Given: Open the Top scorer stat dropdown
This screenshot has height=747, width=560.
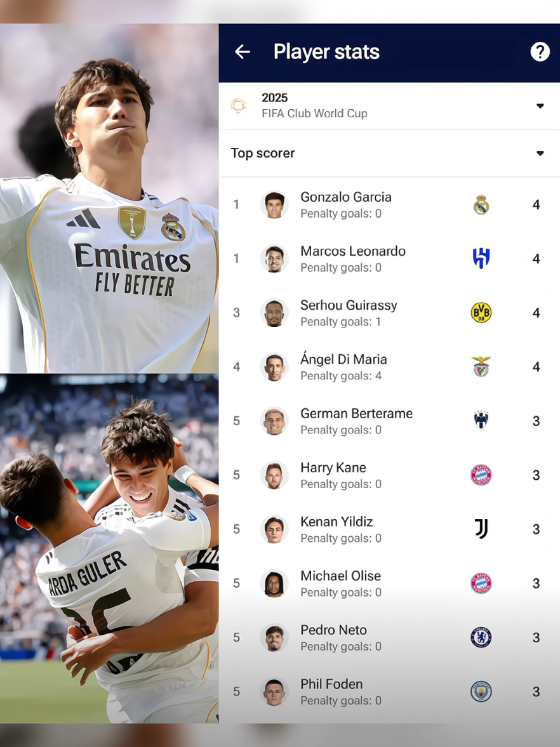Looking at the screenshot, I should (389, 153).
